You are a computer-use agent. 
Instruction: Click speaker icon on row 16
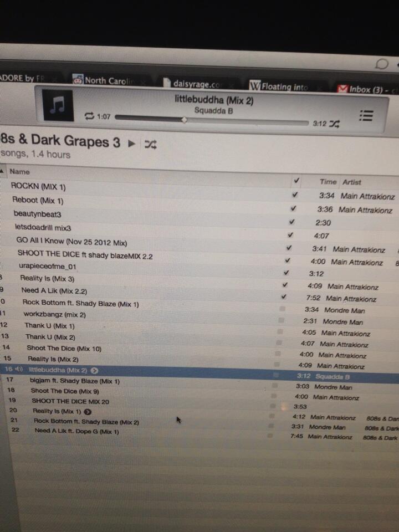pos(19,369)
